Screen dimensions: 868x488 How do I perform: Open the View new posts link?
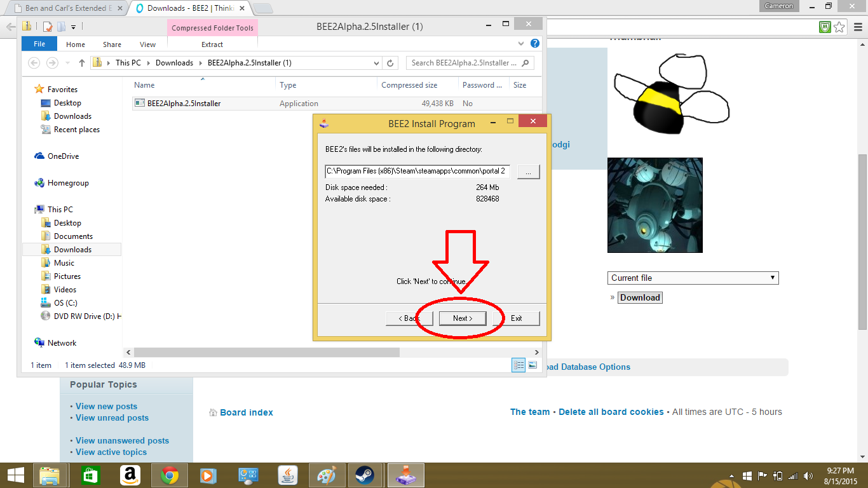pos(106,406)
